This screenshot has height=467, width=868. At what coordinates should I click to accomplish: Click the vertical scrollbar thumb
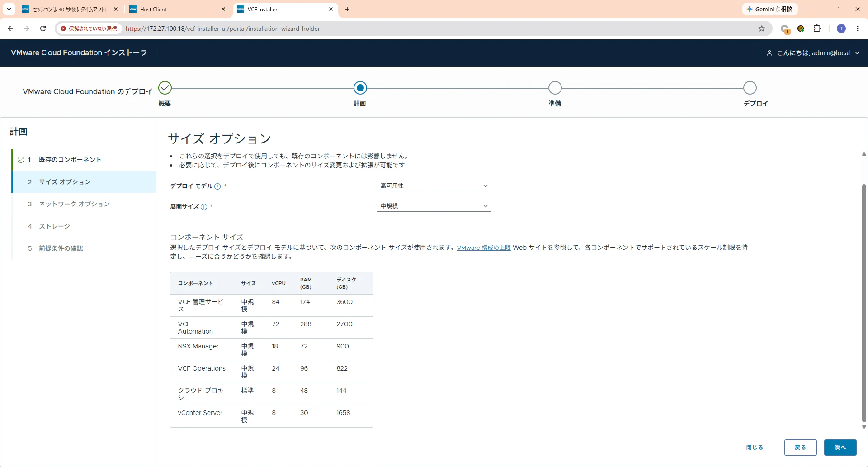pos(864,303)
